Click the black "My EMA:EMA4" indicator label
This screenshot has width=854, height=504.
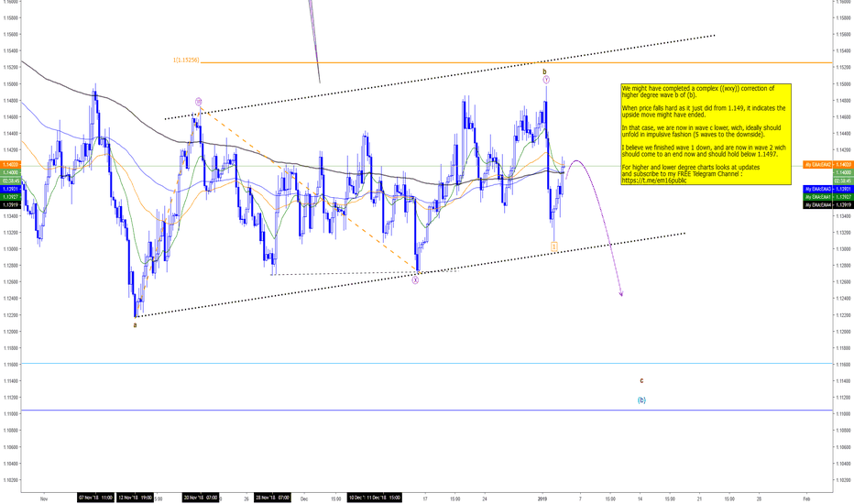[x=816, y=205]
